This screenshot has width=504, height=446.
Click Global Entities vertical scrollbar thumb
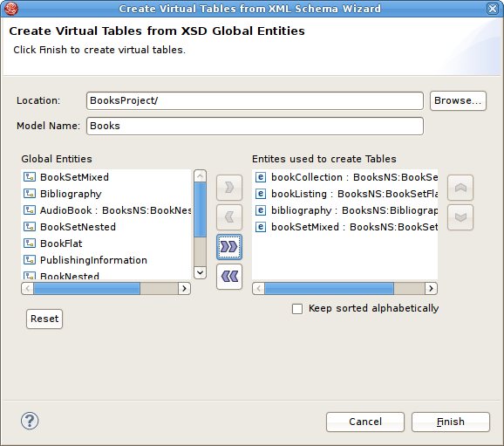pos(201,209)
